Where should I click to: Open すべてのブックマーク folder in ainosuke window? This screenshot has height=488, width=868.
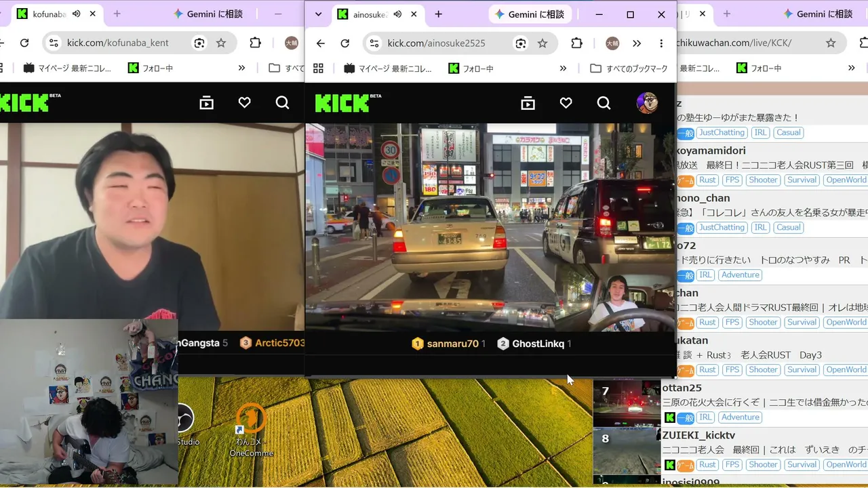tap(629, 68)
